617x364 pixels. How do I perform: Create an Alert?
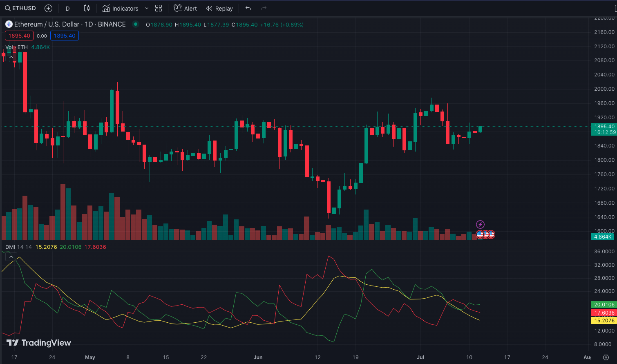click(185, 8)
